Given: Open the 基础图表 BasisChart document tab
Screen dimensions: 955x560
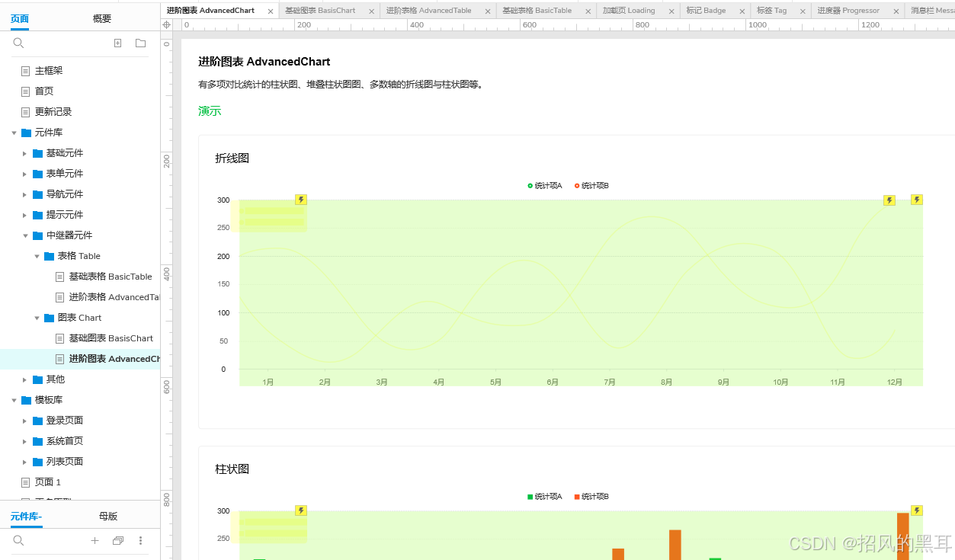Looking at the screenshot, I should (320, 11).
